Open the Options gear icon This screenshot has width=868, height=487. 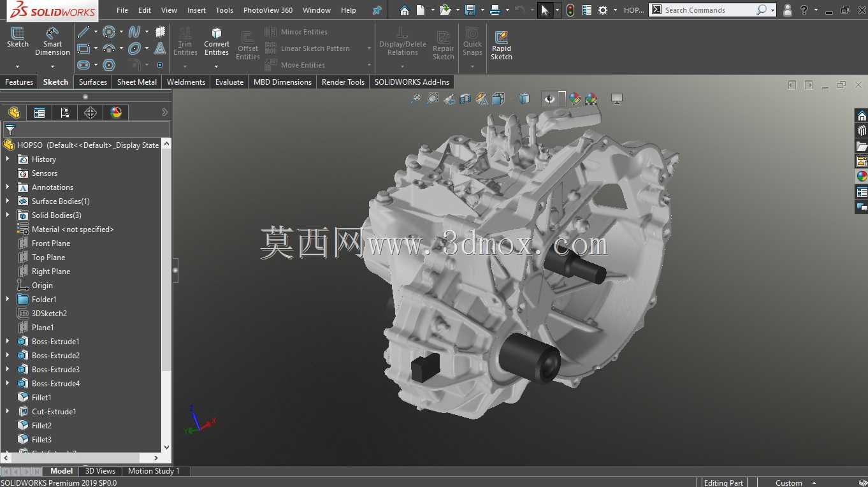pyautogui.click(x=603, y=10)
